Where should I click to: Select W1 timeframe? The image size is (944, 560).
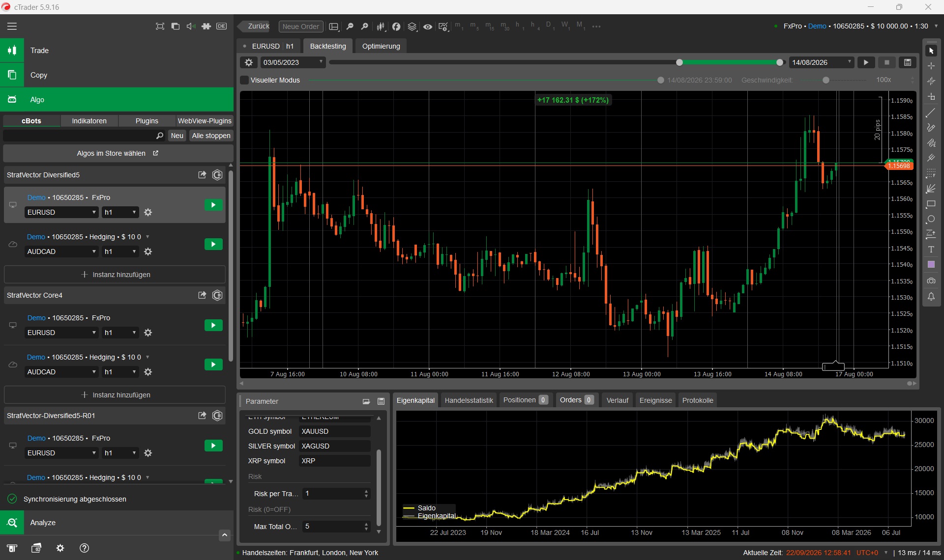[565, 26]
